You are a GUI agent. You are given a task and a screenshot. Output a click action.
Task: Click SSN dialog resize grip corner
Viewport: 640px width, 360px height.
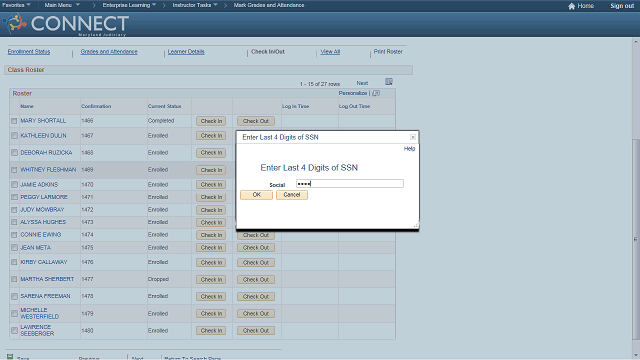pyautogui.click(x=416, y=225)
